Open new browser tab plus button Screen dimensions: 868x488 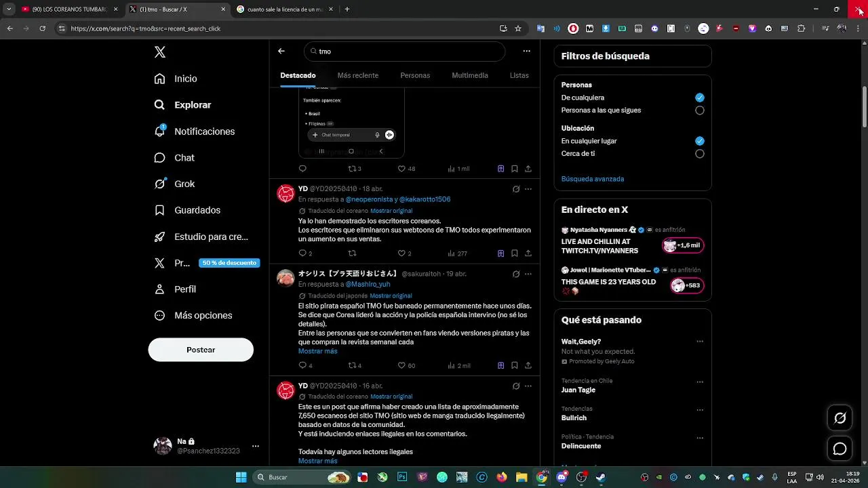(x=347, y=9)
